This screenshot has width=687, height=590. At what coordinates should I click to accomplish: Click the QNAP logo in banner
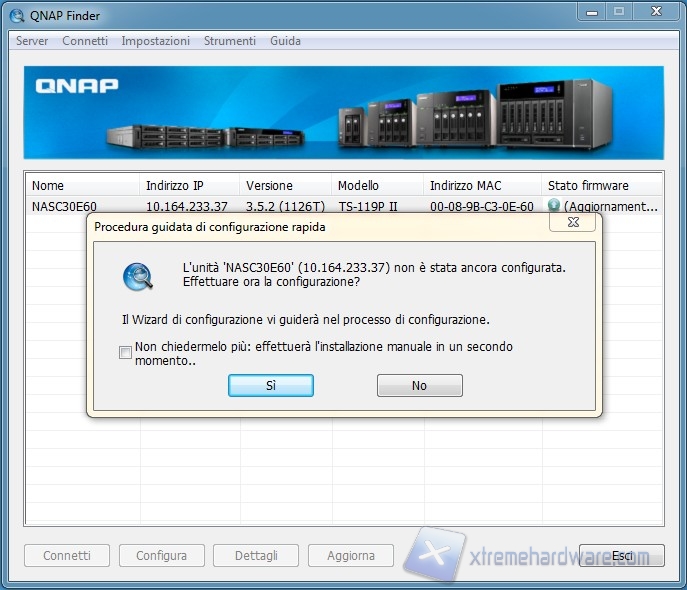click(x=77, y=86)
